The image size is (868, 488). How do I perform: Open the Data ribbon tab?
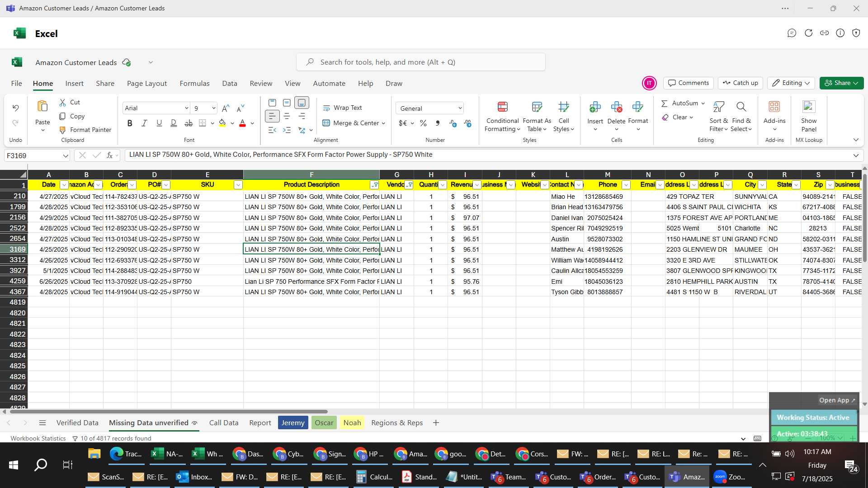[230, 84]
